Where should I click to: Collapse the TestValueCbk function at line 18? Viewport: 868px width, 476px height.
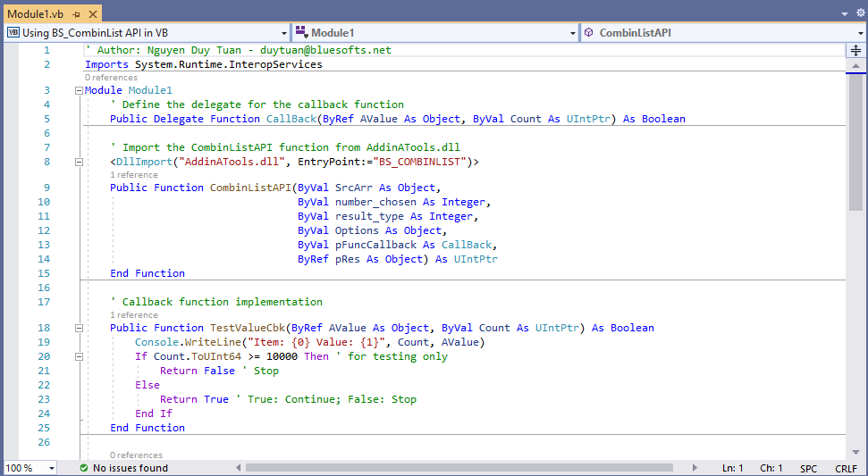[x=79, y=328]
